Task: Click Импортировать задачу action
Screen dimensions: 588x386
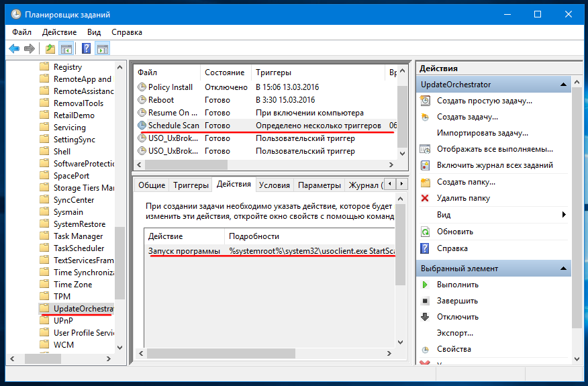Action: coord(483,133)
